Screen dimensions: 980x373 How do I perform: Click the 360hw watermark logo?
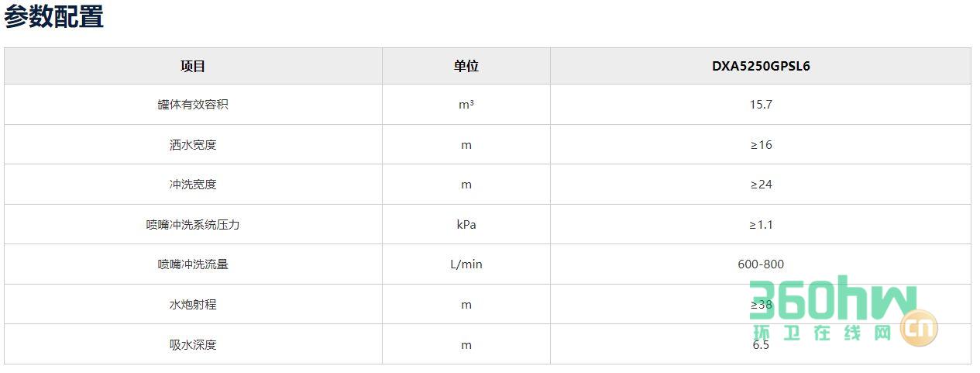coord(833,299)
